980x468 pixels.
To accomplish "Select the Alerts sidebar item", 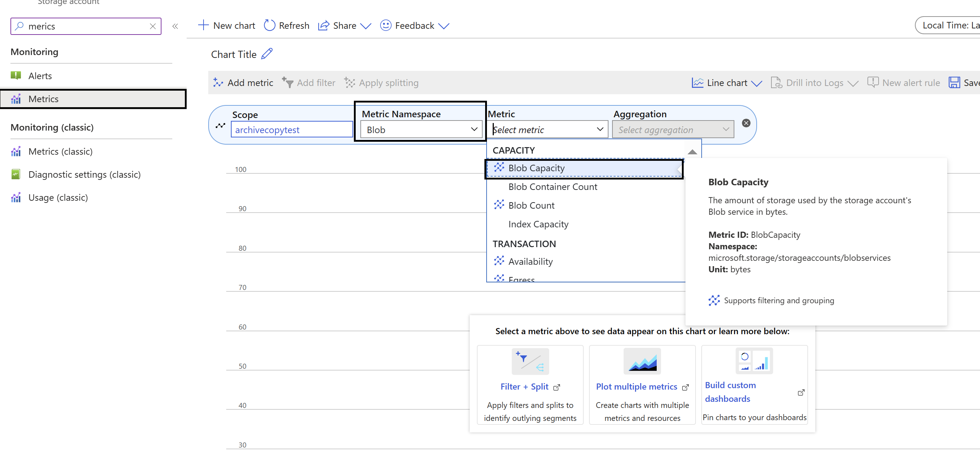I will 40,75.
